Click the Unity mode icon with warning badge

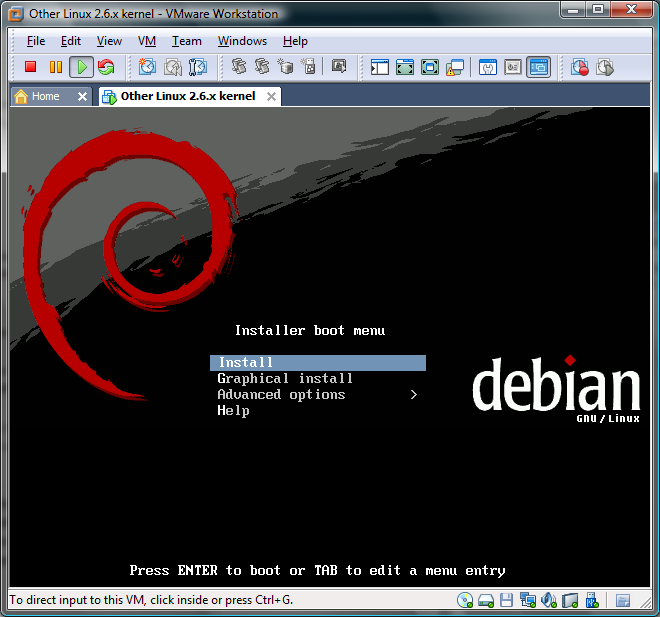[x=455, y=67]
